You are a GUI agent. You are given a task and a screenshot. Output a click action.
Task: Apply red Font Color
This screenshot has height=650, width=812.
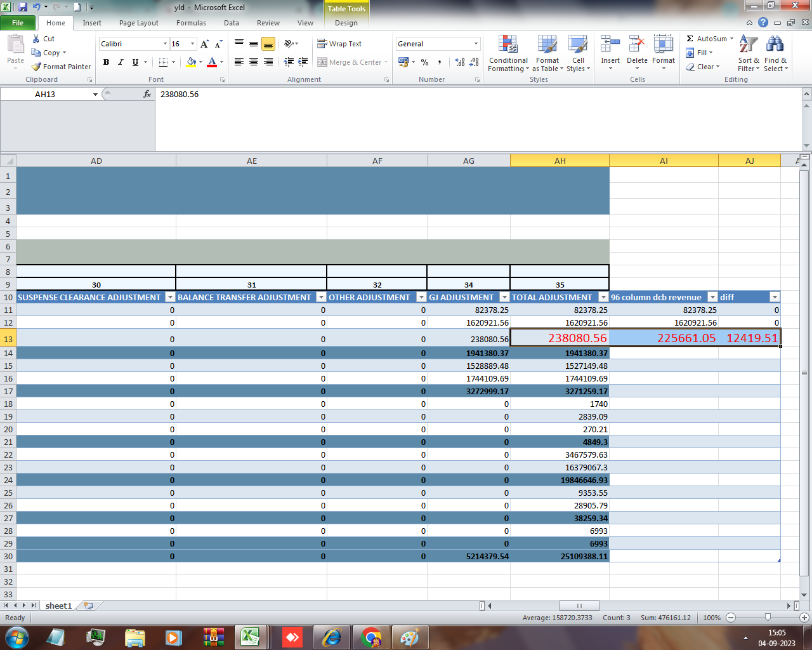pyautogui.click(x=212, y=62)
